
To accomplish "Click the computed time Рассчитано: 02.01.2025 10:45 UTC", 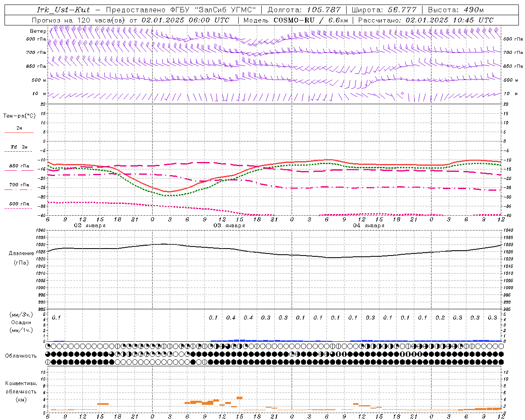I will 426,20.
